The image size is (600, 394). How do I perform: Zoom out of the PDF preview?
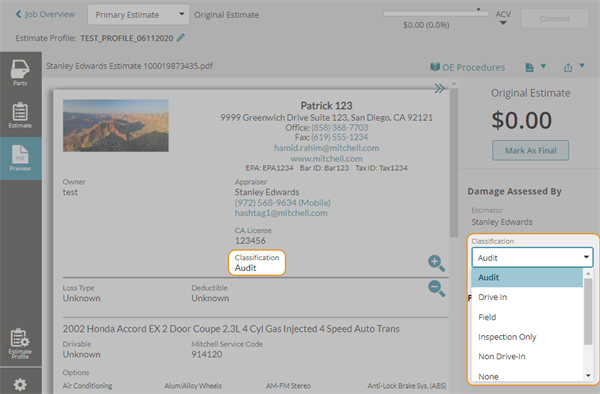436,288
